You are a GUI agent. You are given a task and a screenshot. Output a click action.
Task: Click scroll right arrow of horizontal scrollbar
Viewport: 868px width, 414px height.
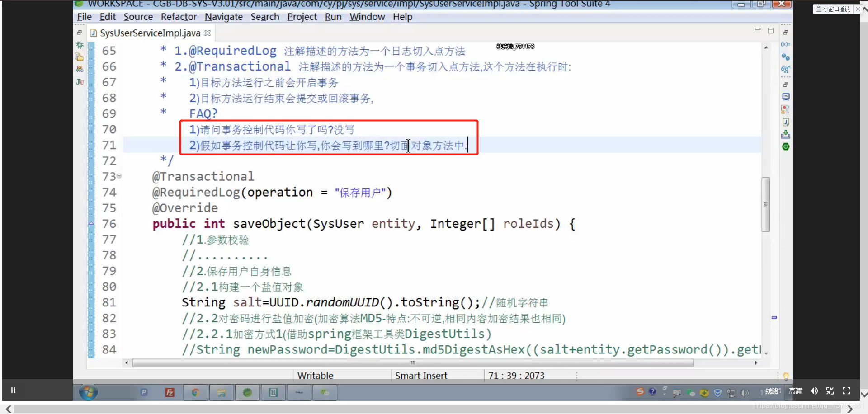coord(756,363)
